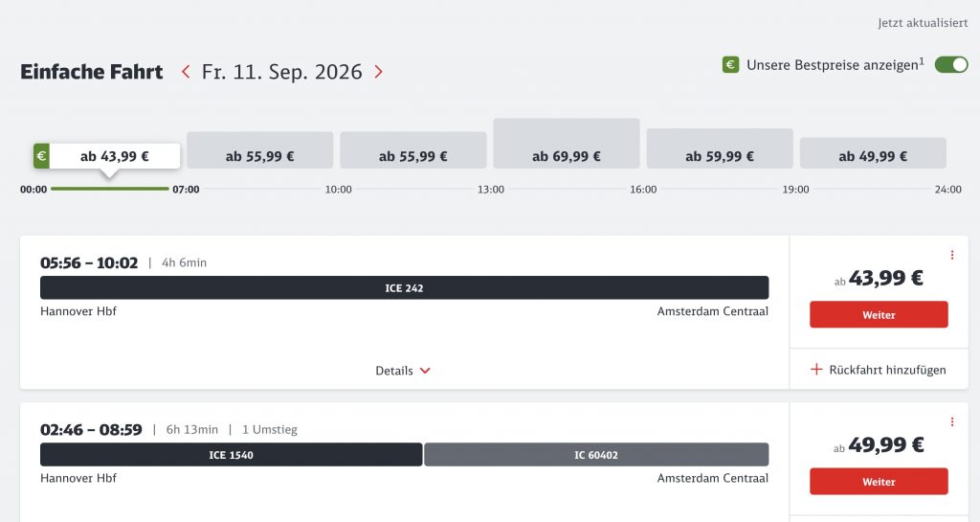Click Hannover Hbf in the second connection
The image size is (980, 522).
click(78, 478)
